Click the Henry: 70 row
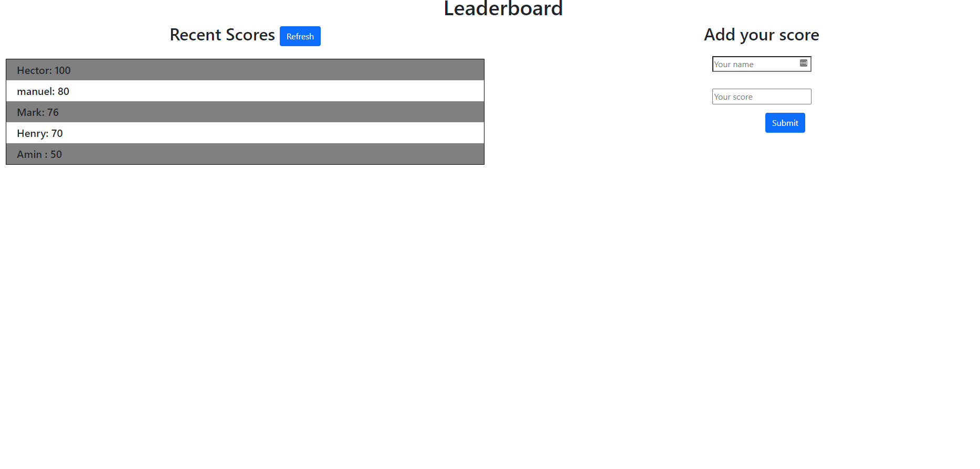Viewport: 980px width, 469px height. click(245, 133)
